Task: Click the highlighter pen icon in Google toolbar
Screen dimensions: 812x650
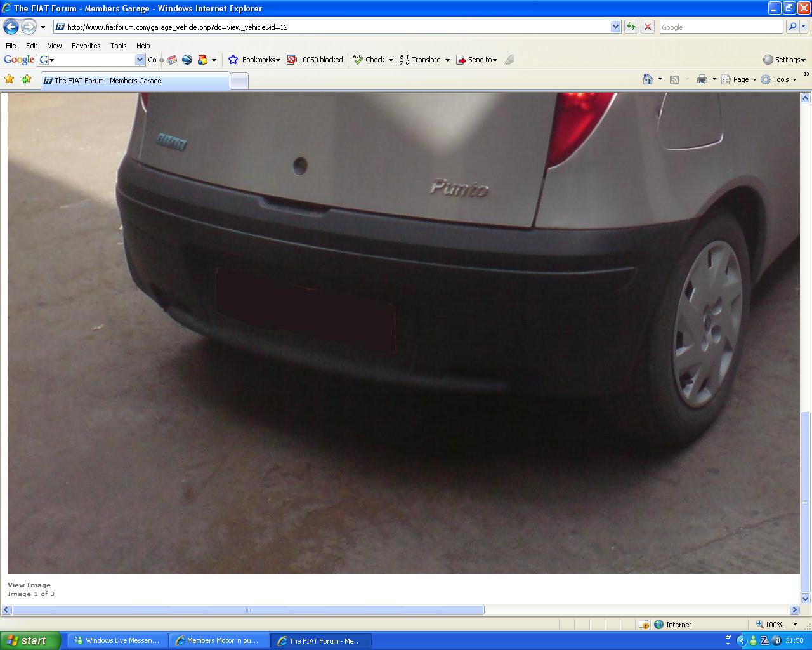Action: coord(509,60)
